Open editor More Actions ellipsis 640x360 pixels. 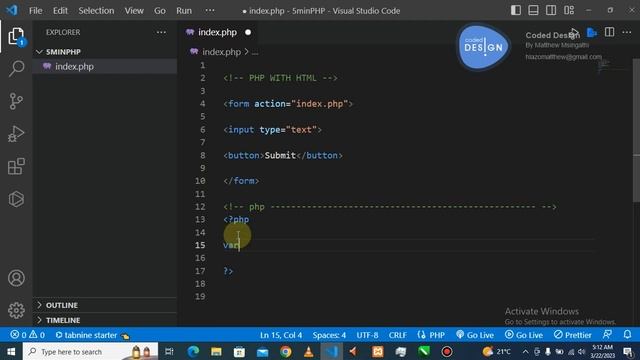pos(627,32)
